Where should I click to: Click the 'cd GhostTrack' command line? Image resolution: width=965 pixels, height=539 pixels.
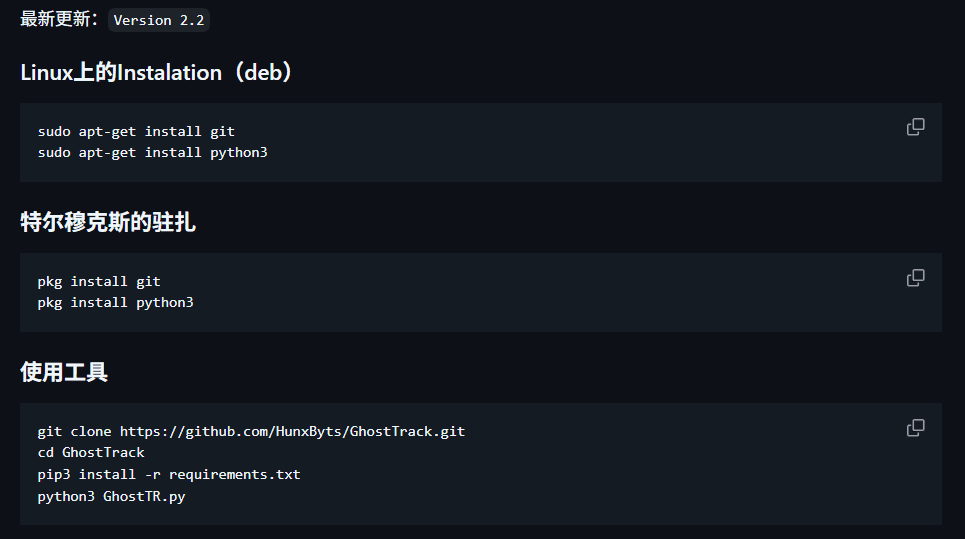tap(91, 453)
